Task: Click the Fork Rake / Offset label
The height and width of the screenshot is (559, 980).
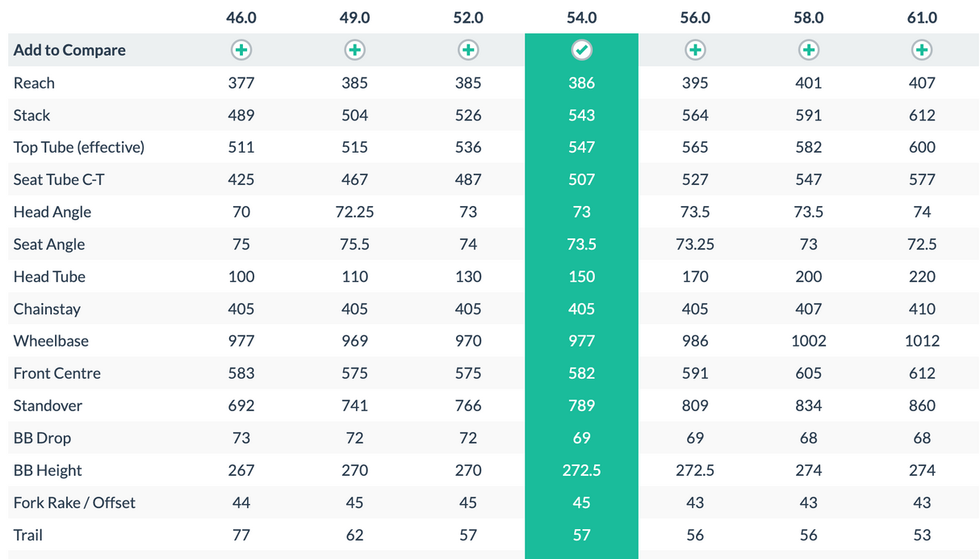Action: [74, 502]
